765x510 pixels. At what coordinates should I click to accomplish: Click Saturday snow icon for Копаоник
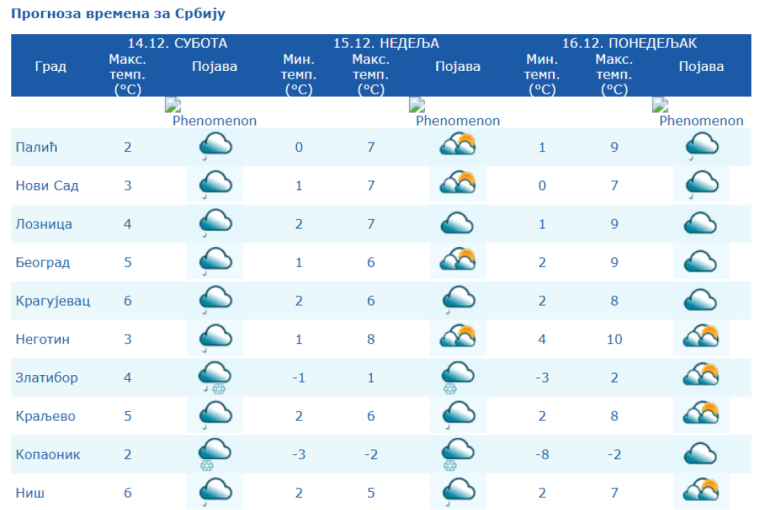pyautogui.click(x=215, y=453)
